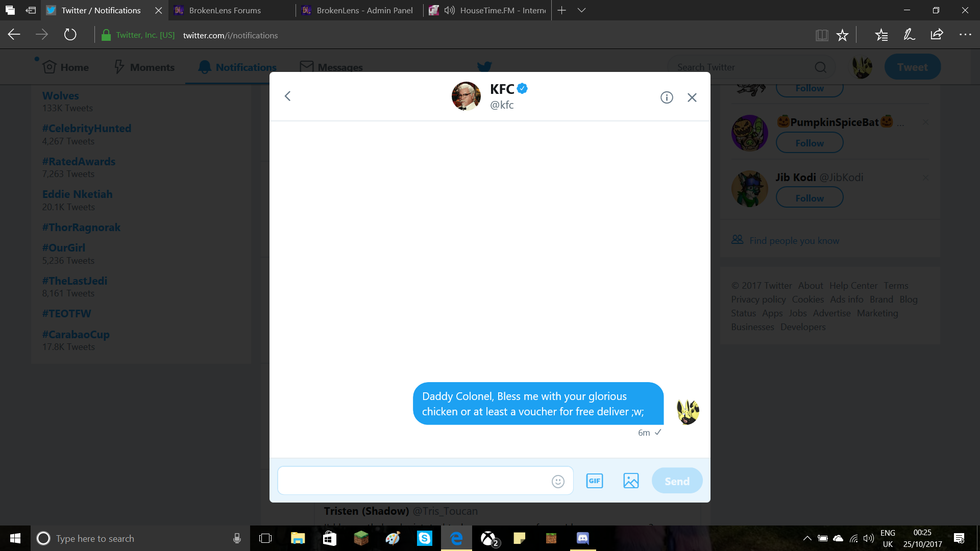Close the KFC message dialog
This screenshot has height=551, width=980.
coord(692,97)
